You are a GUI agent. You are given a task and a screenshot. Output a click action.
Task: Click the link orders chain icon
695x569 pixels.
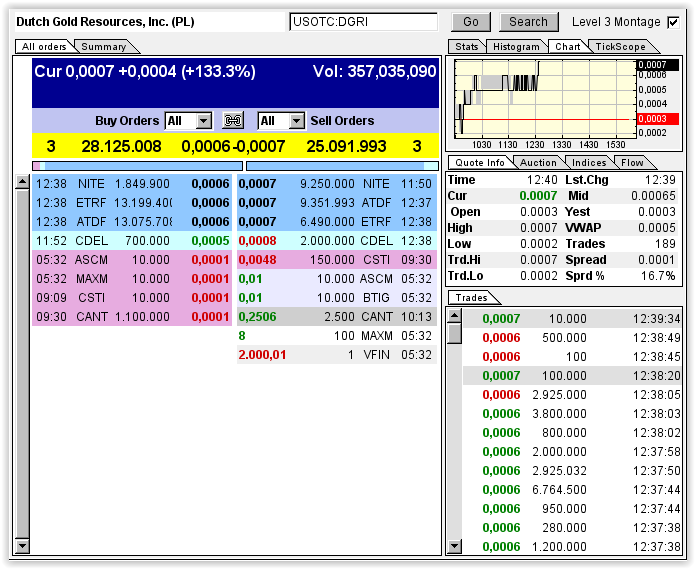(x=233, y=121)
